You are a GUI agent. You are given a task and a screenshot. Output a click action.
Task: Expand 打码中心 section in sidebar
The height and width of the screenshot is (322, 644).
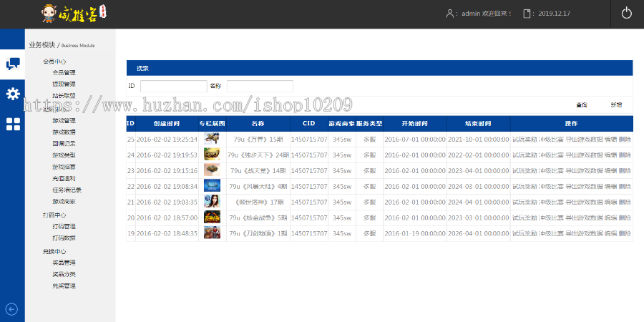tap(54, 215)
